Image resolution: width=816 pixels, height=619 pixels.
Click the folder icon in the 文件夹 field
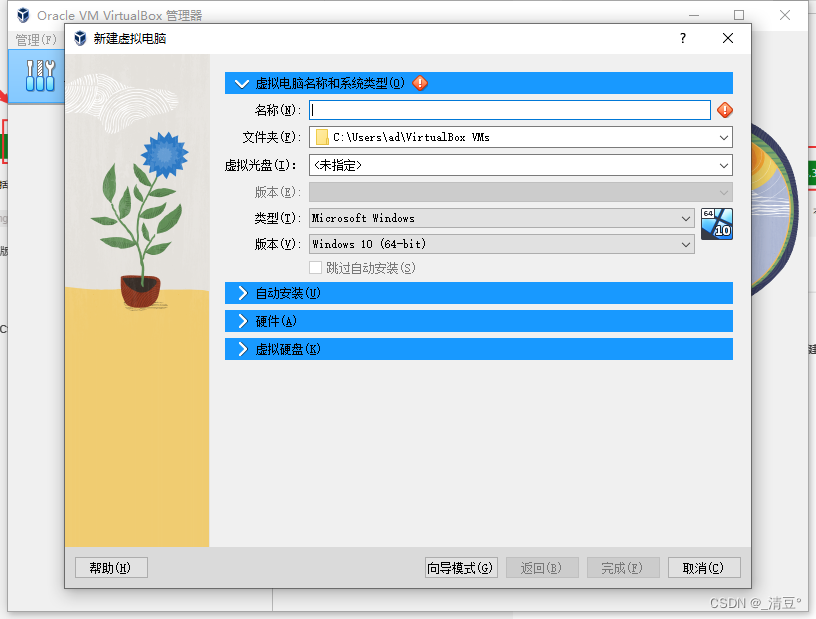click(x=322, y=137)
